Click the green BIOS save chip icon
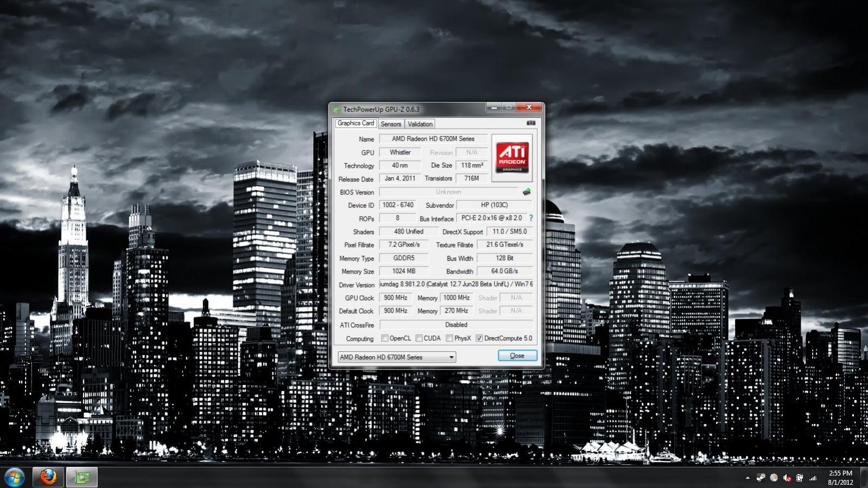This screenshot has height=488, width=868. point(526,192)
